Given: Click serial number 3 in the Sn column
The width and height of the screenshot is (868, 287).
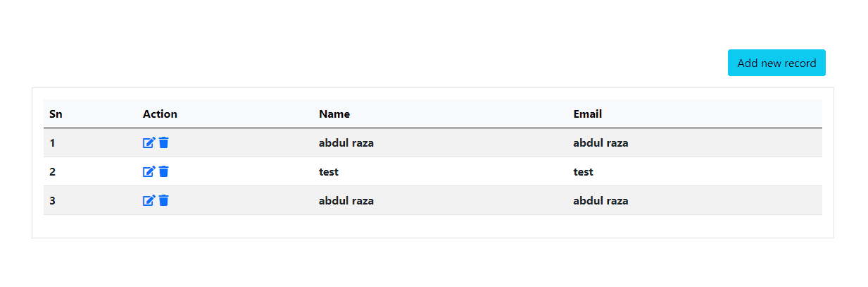Looking at the screenshot, I should (x=53, y=201).
